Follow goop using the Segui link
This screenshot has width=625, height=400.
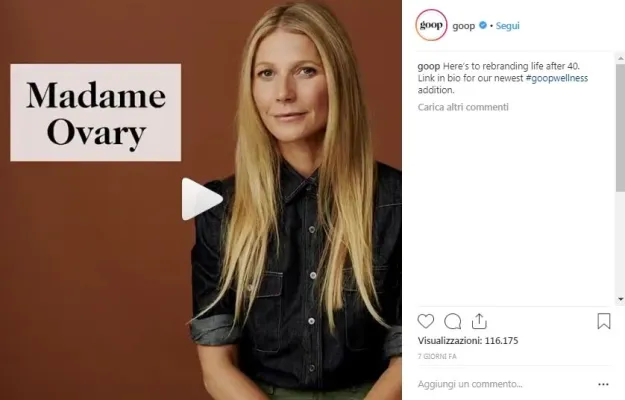507,25
